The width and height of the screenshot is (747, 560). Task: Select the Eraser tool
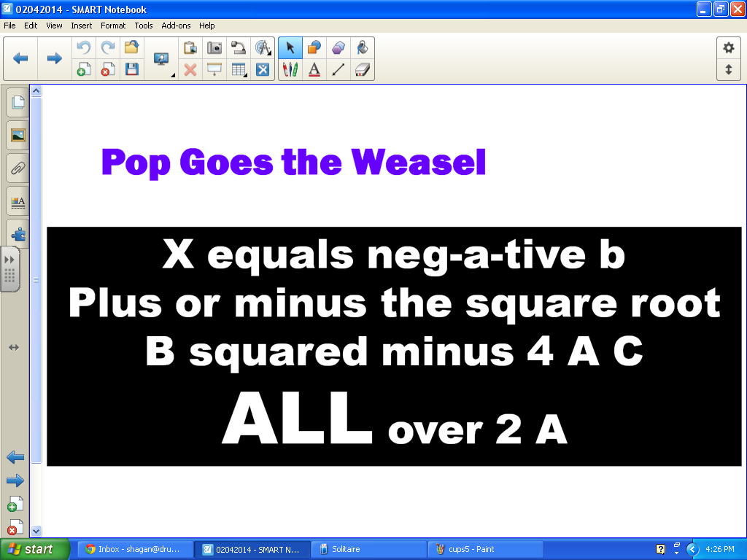coord(363,70)
